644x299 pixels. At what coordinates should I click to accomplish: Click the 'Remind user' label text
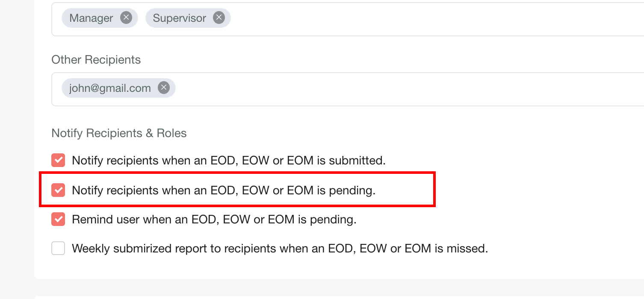point(214,220)
